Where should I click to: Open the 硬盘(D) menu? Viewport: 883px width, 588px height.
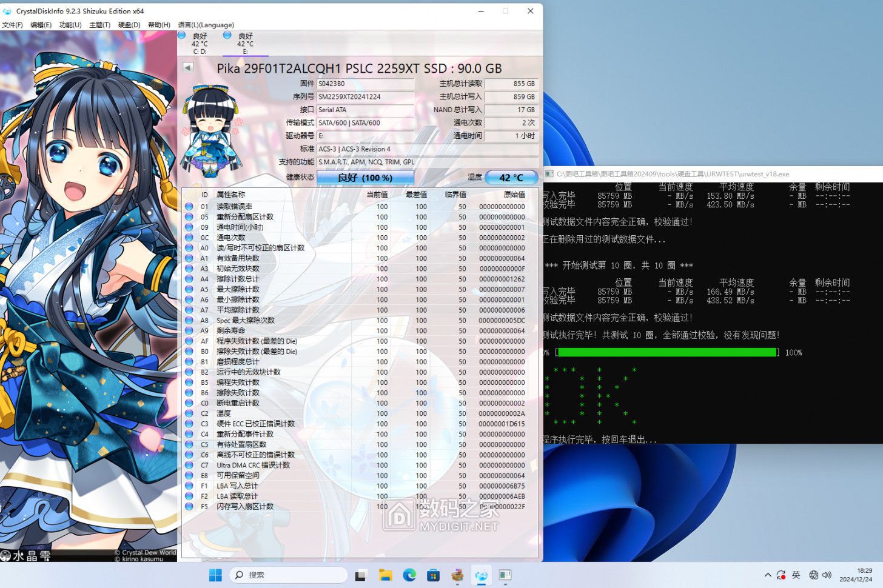point(129,25)
